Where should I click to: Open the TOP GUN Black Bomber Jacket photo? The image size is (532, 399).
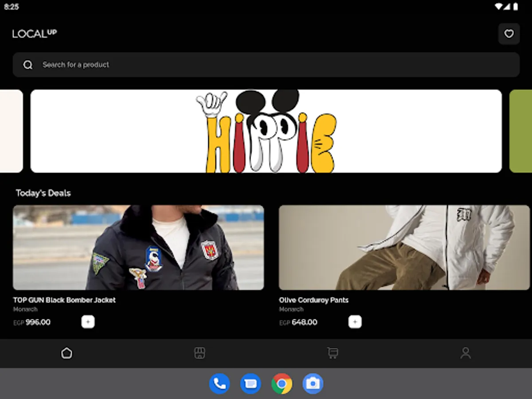click(138, 247)
